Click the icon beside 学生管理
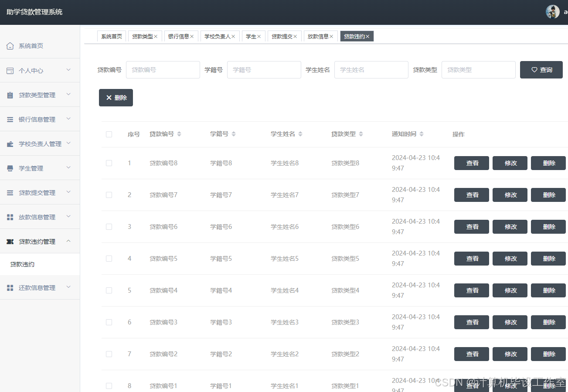This screenshot has height=392, width=568. pyautogui.click(x=10, y=168)
